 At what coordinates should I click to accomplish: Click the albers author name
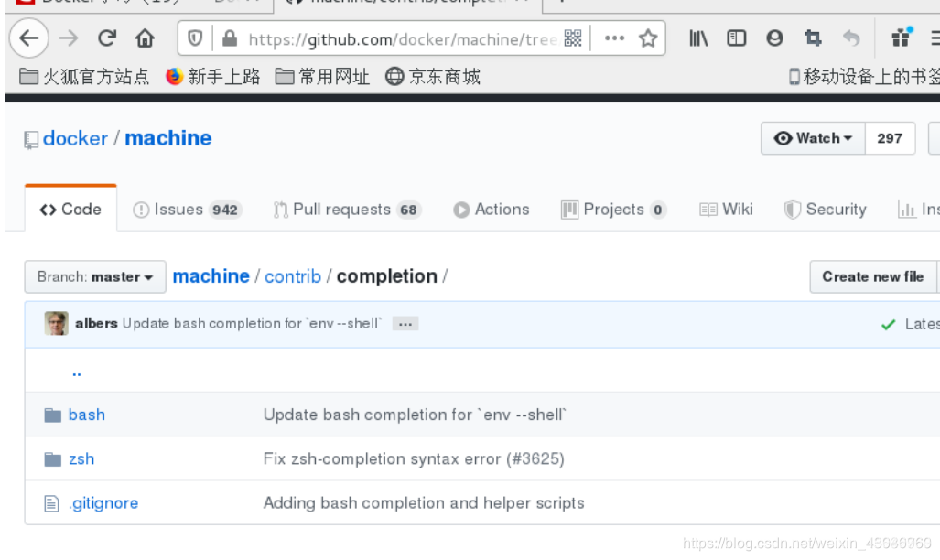click(x=96, y=323)
